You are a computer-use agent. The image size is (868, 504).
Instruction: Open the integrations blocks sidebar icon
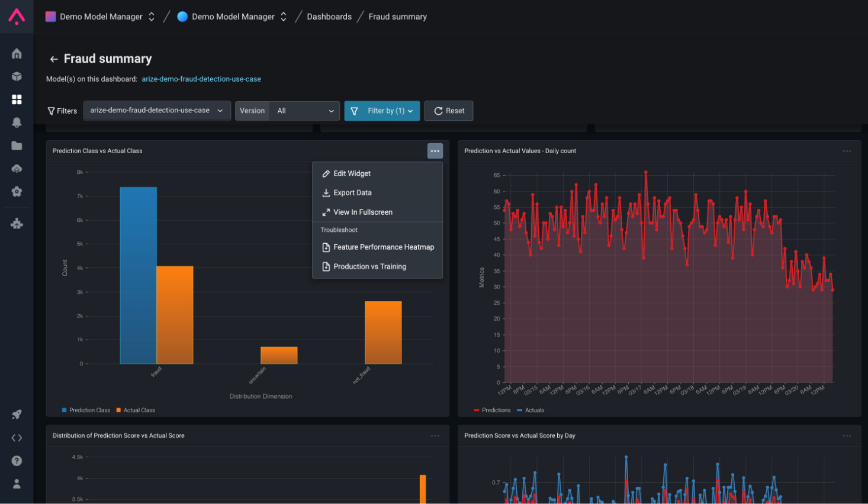tap(17, 224)
